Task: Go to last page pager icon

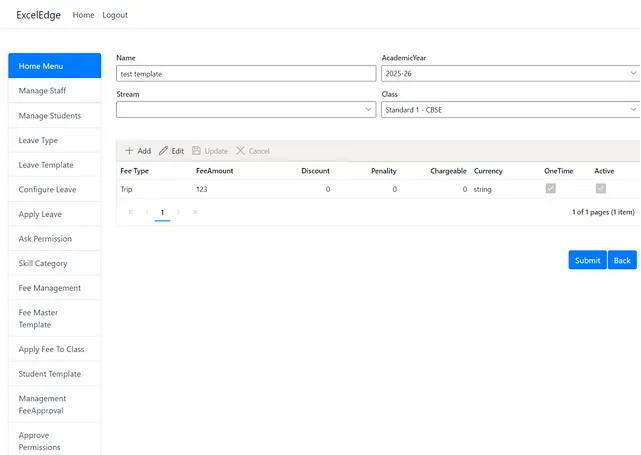Action: coord(195,212)
